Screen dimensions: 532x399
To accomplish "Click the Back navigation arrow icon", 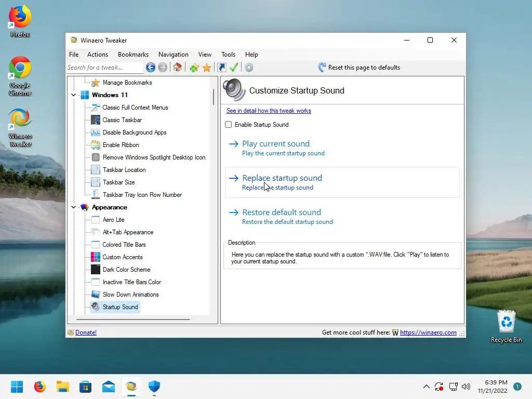I will (151, 68).
